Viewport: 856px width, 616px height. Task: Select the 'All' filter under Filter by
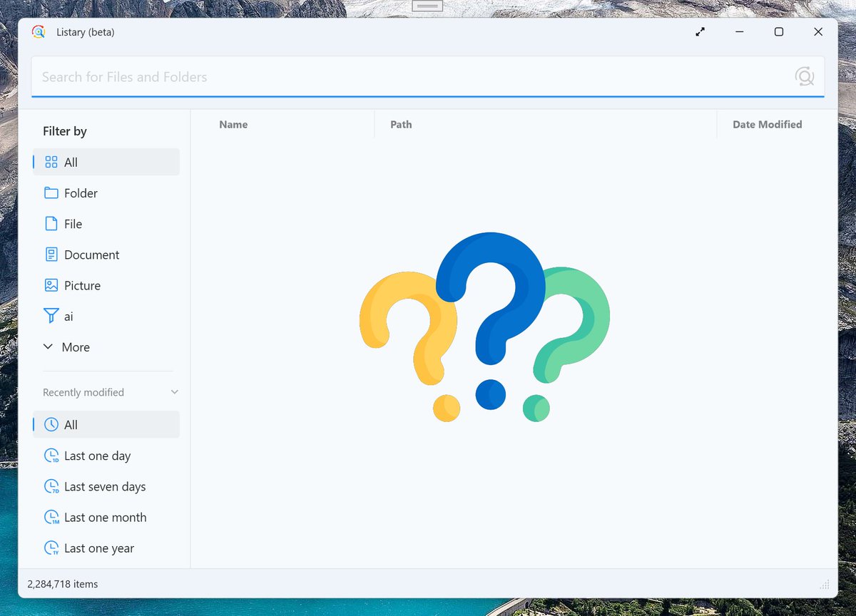(x=106, y=162)
